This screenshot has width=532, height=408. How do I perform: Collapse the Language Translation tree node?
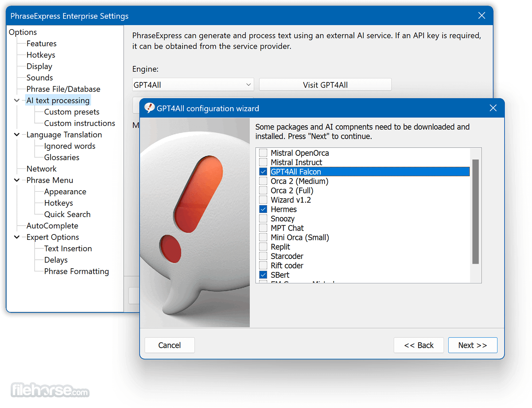click(17, 134)
